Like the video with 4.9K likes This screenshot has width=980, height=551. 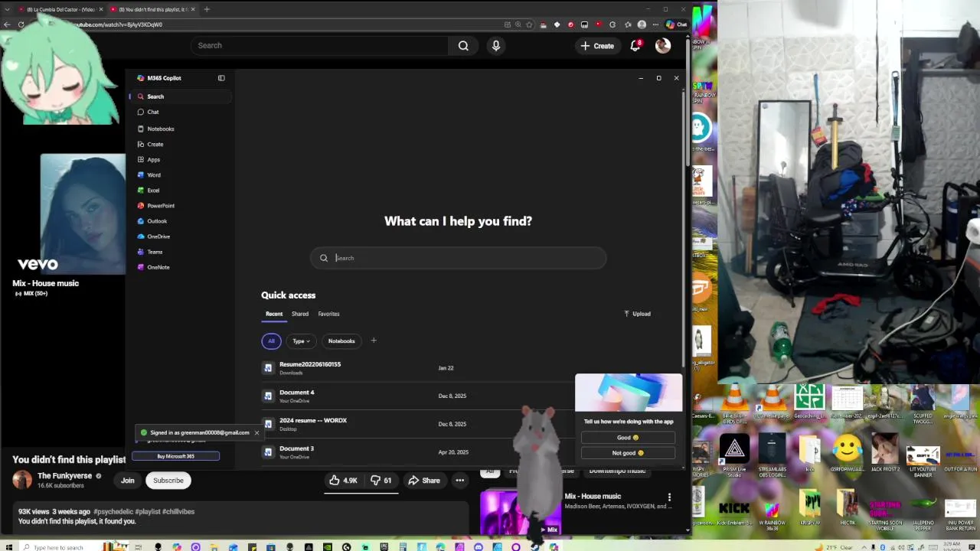pyautogui.click(x=343, y=481)
